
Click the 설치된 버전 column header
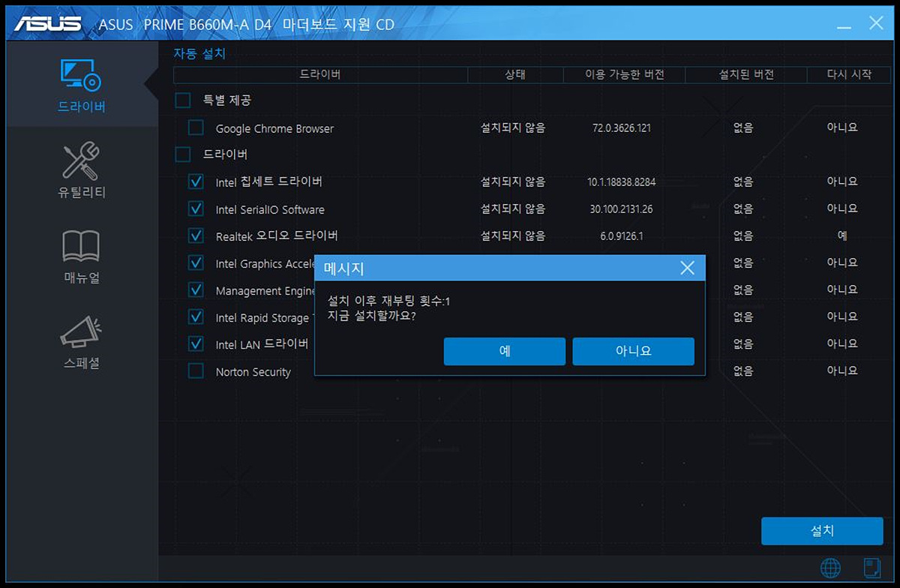[x=746, y=74]
